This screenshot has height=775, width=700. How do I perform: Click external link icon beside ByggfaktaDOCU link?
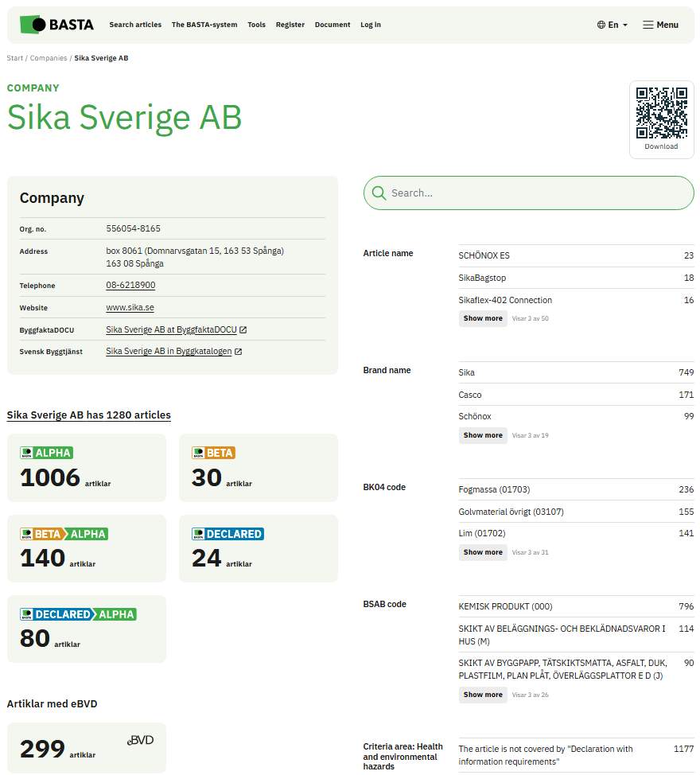(243, 329)
